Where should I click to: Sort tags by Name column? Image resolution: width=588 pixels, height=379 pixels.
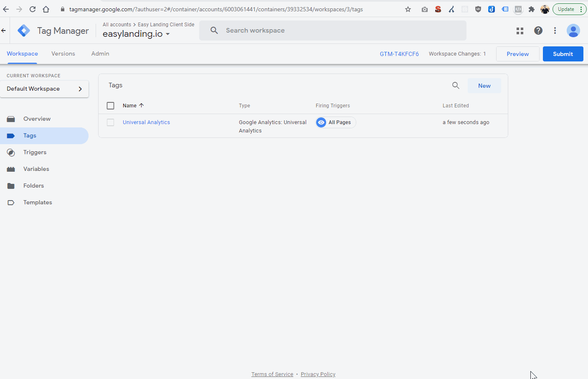(133, 106)
